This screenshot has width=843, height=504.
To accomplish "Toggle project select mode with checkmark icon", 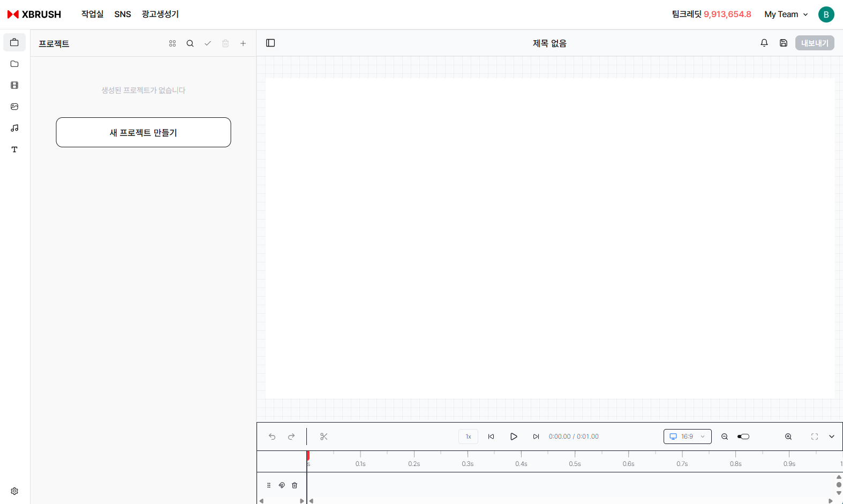I will coord(208,43).
